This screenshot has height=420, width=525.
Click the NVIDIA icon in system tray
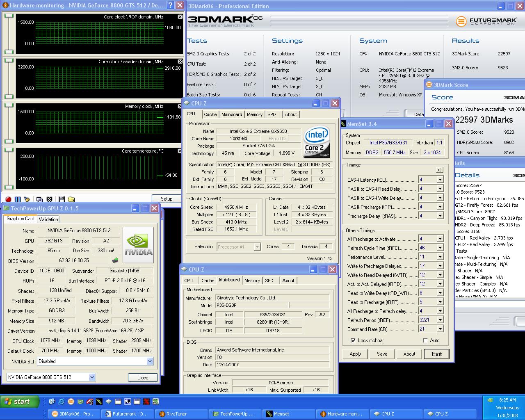tap(490, 400)
